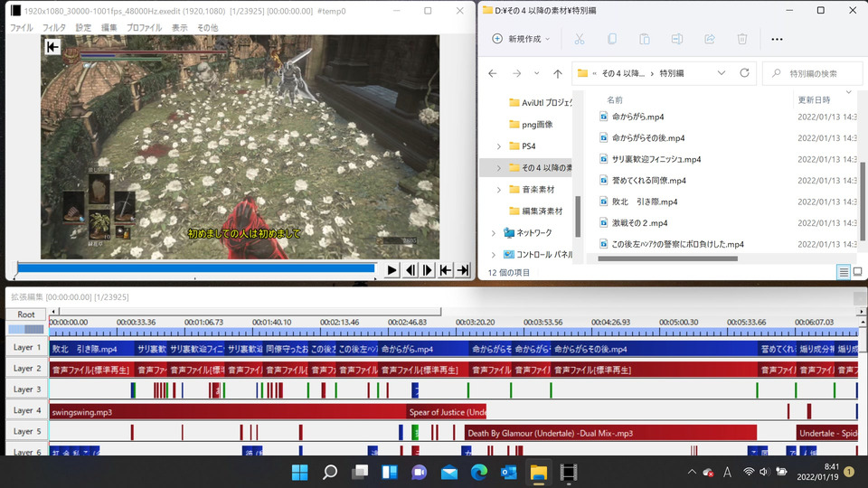Click the Share icon in Explorer toolbar
This screenshot has width=868, height=488.
tap(710, 39)
